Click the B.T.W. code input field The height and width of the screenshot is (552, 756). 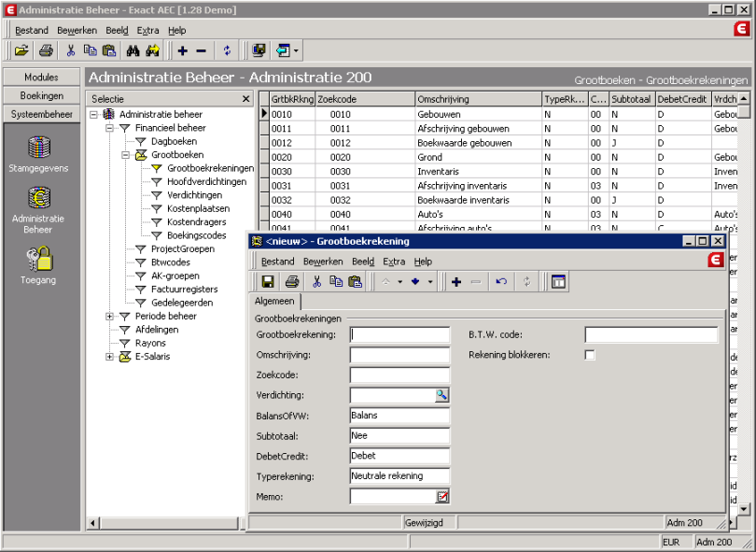(x=651, y=335)
